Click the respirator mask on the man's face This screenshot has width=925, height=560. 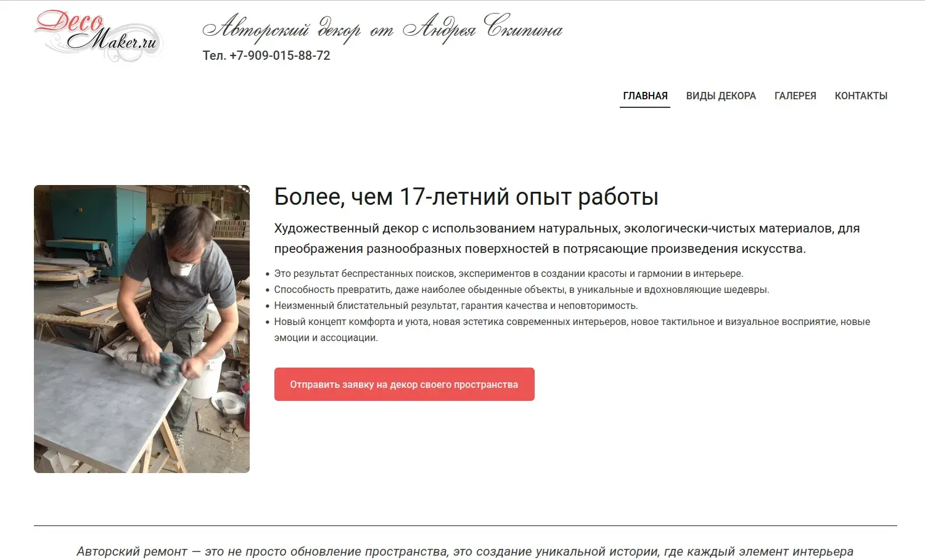183,268
